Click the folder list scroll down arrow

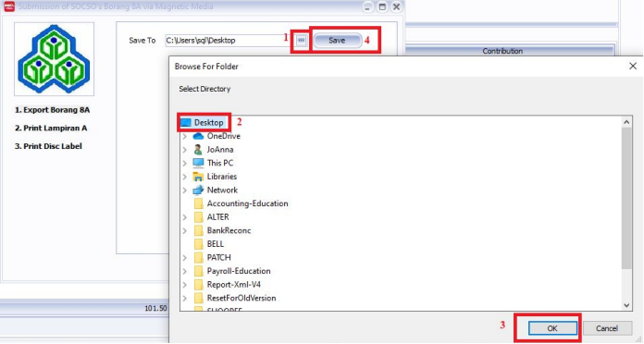626,305
